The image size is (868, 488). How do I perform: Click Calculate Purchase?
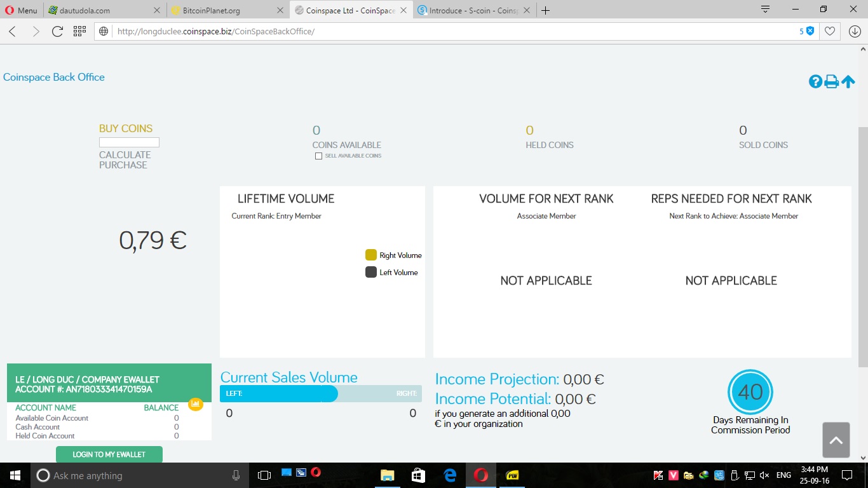pyautogui.click(x=125, y=159)
